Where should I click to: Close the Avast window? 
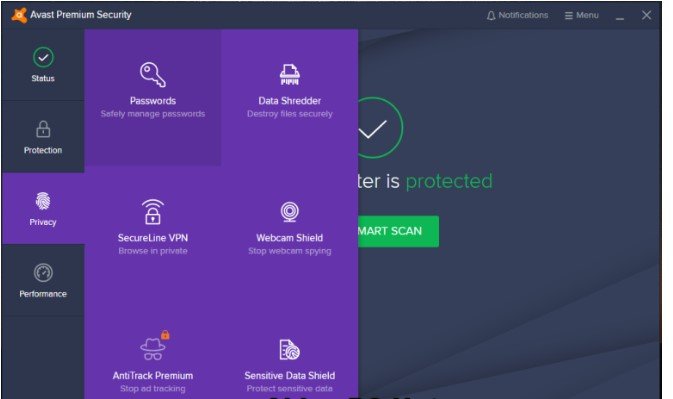coord(646,15)
